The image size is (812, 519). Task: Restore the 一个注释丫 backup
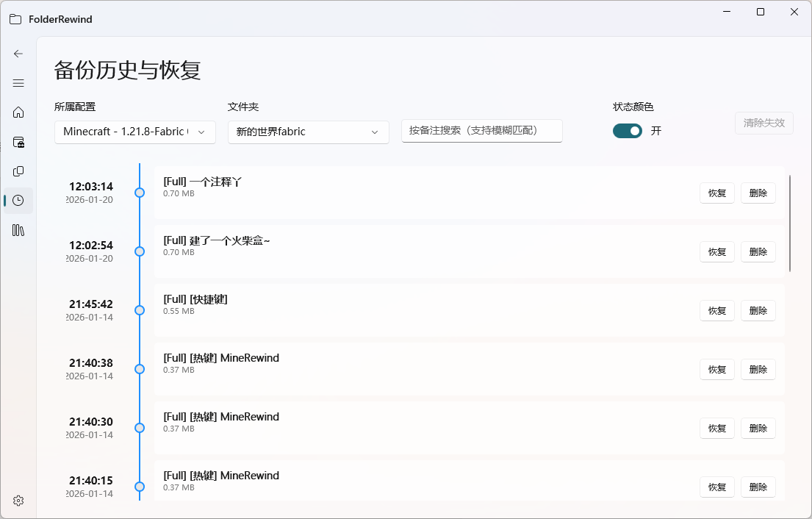[716, 193]
